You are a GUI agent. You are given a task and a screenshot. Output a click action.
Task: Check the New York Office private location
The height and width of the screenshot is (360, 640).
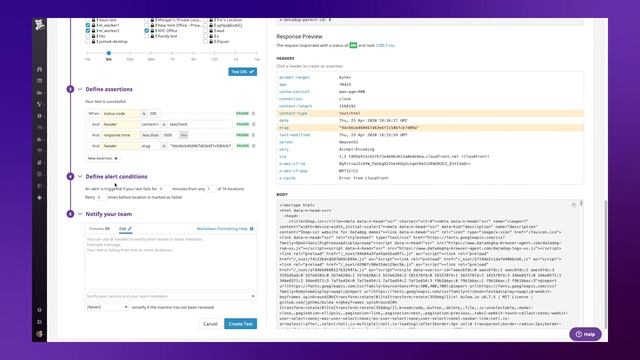tap(147, 25)
